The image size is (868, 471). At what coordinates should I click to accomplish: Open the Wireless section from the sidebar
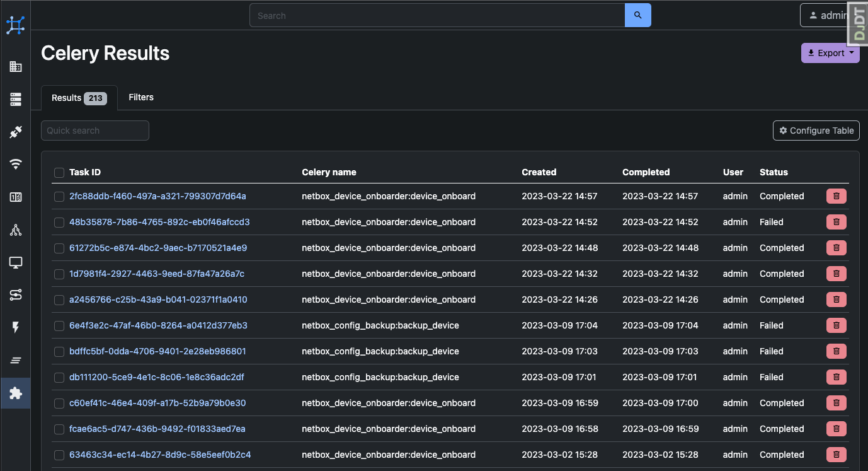[x=16, y=164]
